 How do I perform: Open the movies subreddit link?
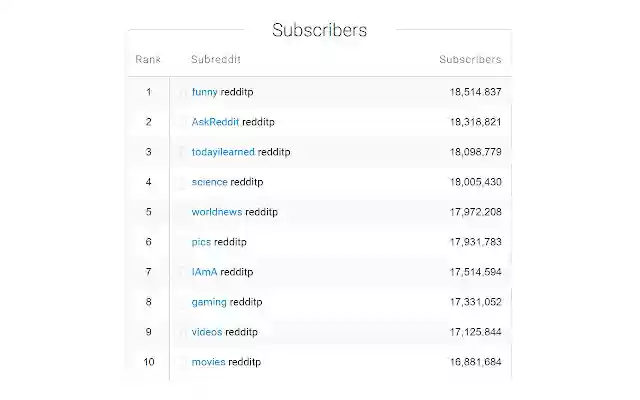click(x=208, y=362)
